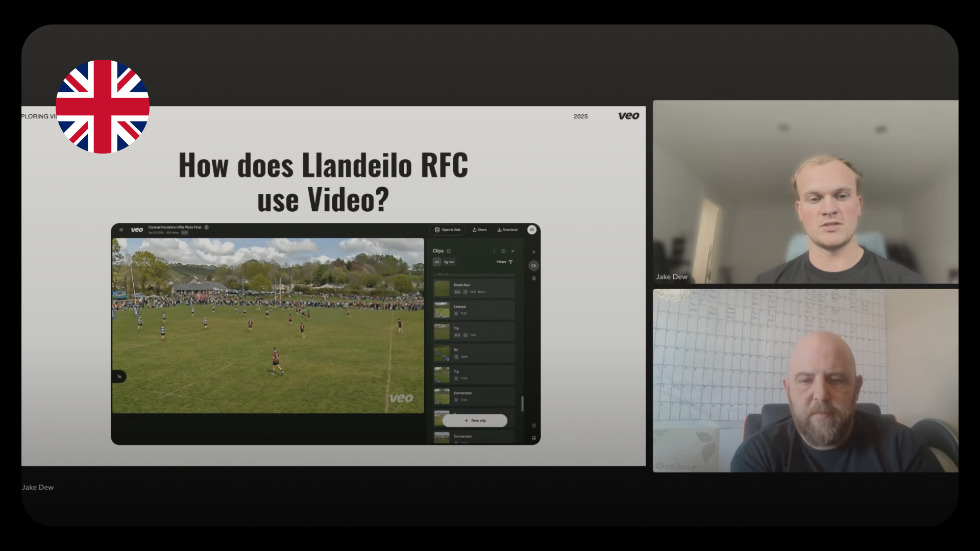Screen dimensions: 980x551
Task: Click Open in Zola button
Action: click(448, 230)
